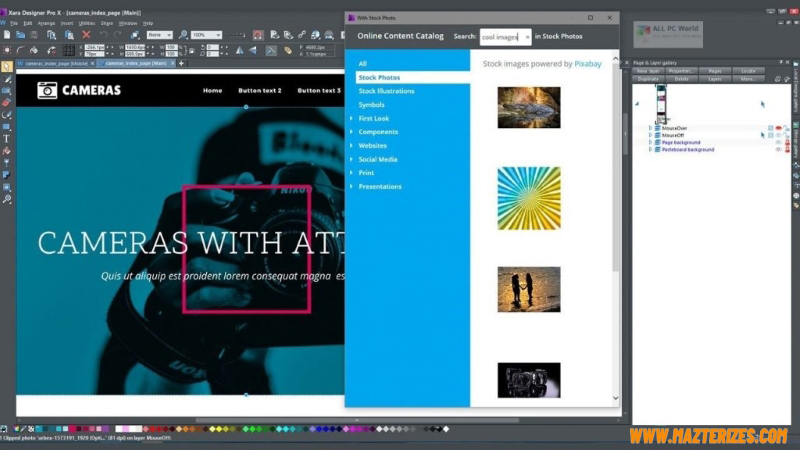Flip selection horizontally icon
Viewport: 800px width, 450px height.
(x=239, y=50)
